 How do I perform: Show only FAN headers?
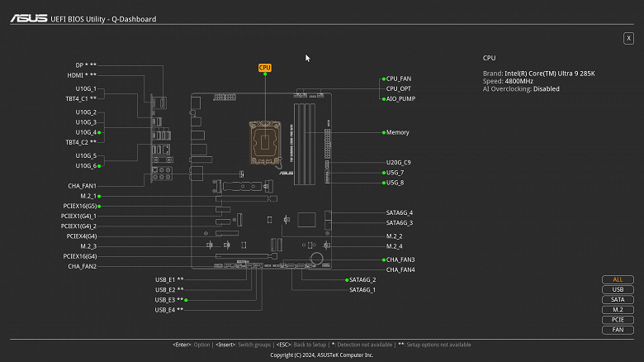618,330
